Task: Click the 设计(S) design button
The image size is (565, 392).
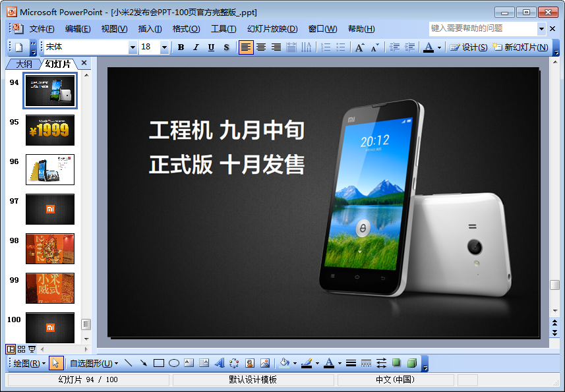Action: coord(469,47)
